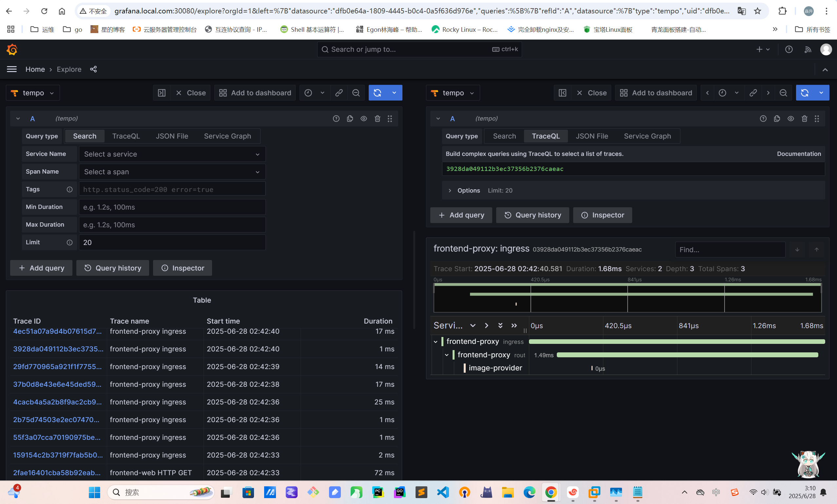Image resolution: width=837 pixels, height=504 pixels.
Task: Click split pane layout icon in left pane
Action: pos(162,93)
